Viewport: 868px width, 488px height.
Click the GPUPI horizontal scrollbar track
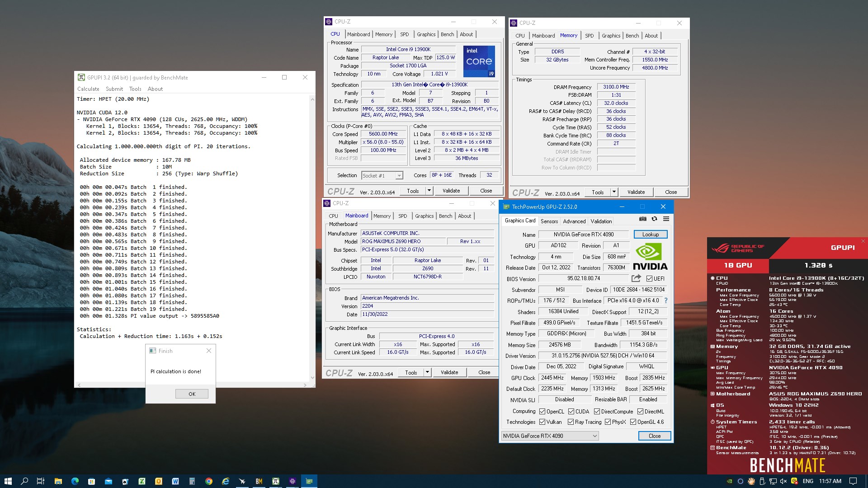192,385
